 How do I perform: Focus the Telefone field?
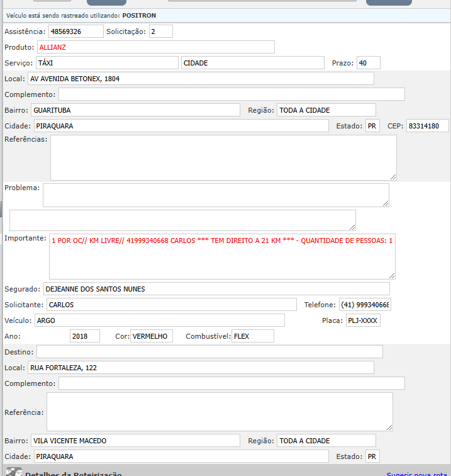click(365, 305)
